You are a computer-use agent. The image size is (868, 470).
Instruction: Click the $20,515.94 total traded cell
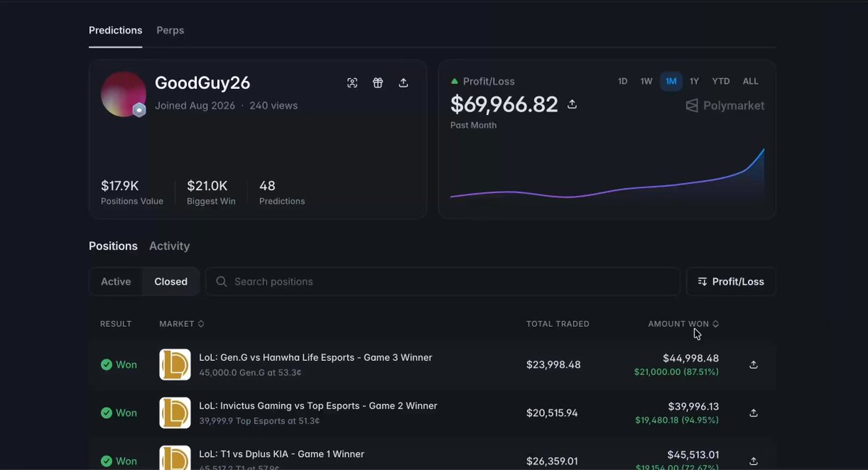(x=552, y=413)
